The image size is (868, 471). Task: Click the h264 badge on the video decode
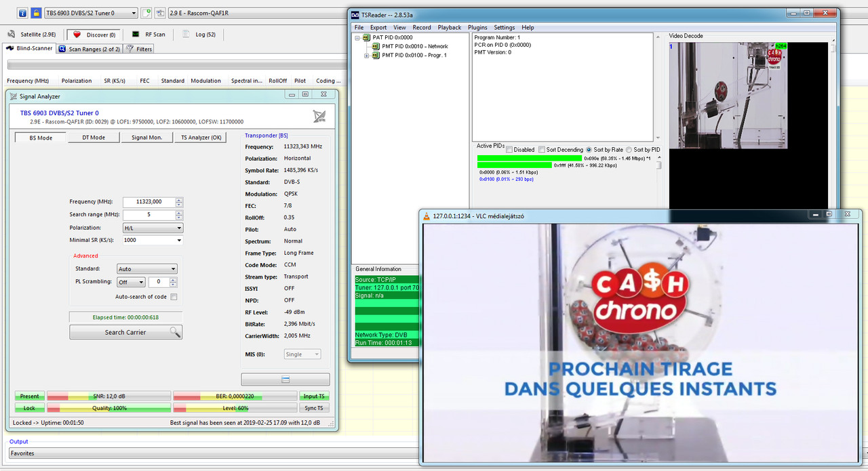[781, 46]
